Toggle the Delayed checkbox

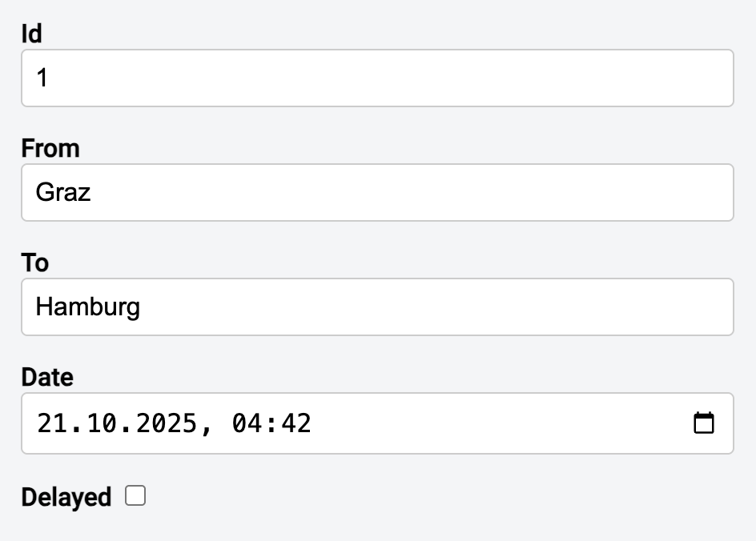136,496
